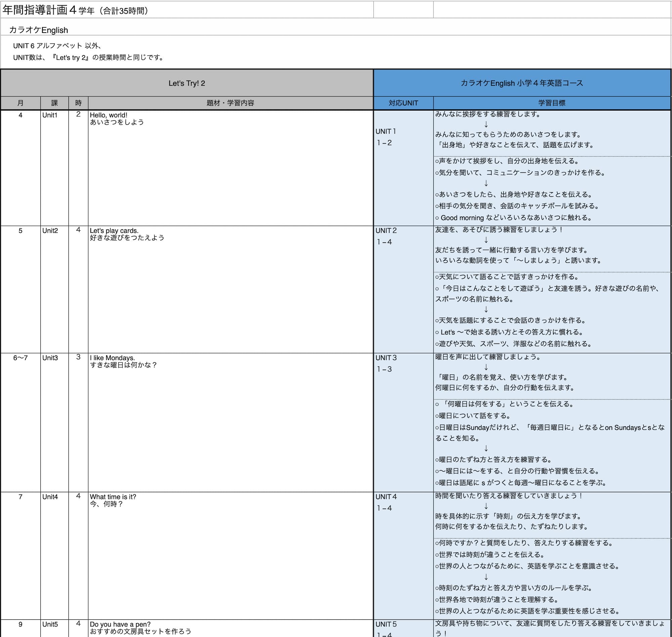This screenshot has width=672, height=637.
Task: Select the title cell '年間指導計画４学年'
Action: click(x=187, y=10)
